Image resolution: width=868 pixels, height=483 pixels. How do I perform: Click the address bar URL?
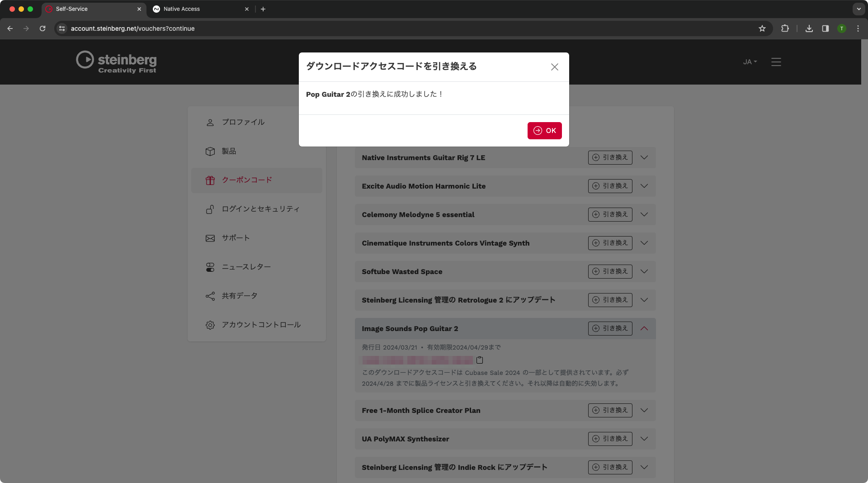[133, 28]
